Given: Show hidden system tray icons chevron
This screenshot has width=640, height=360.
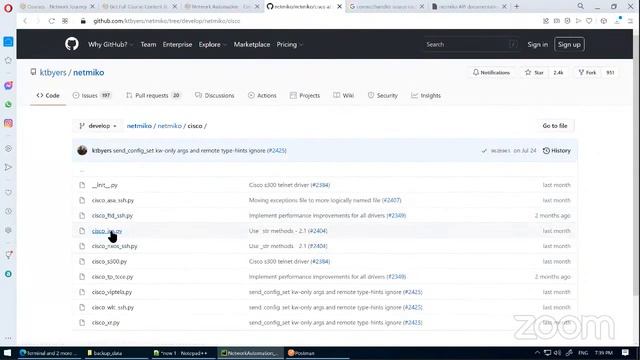Looking at the screenshot, I should (x=537, y=353).
